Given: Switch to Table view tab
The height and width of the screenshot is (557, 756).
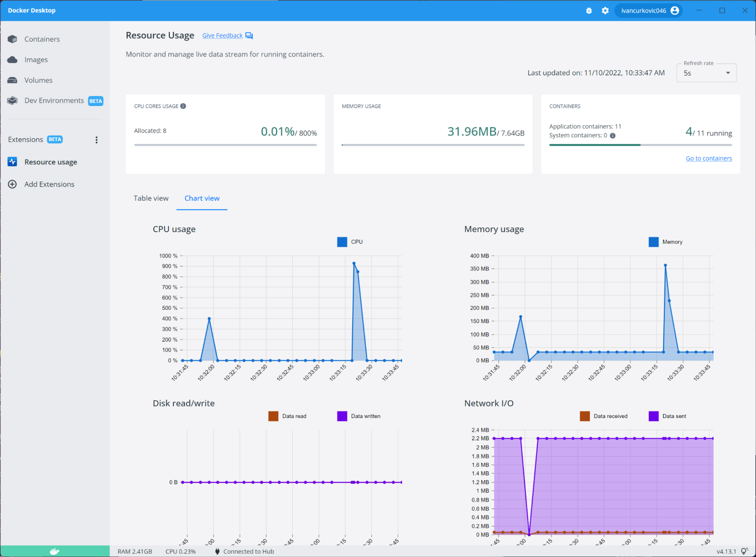Looking at the screenshot, I should tap(151, 198).
